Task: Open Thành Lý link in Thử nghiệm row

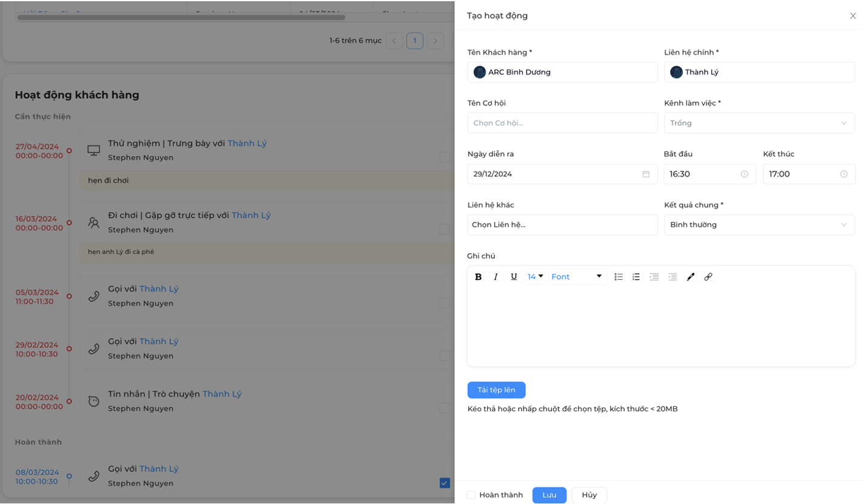Action: 247,144
